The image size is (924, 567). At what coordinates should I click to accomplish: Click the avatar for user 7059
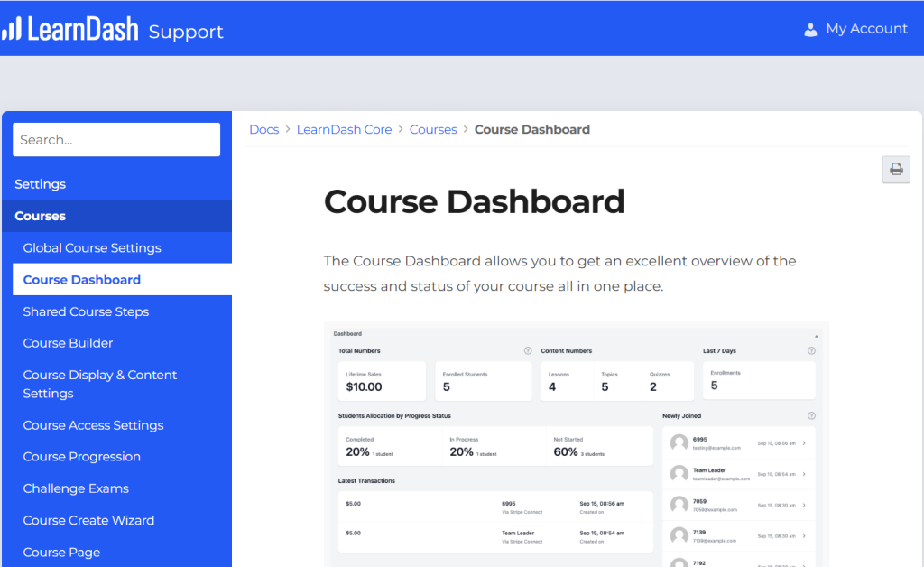[x=678, y=505]
